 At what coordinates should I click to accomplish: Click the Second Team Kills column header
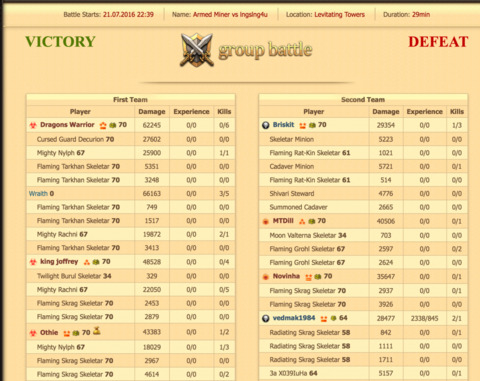click(457, 112)
